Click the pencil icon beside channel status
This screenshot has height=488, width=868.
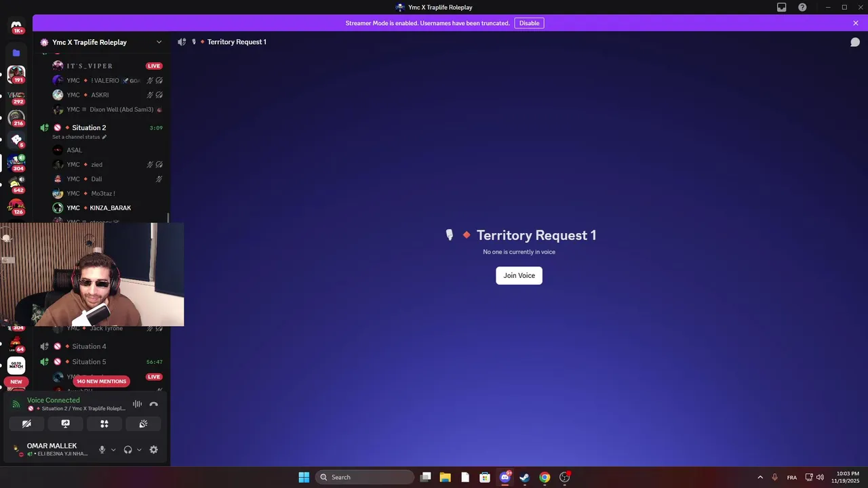point(104,137)
